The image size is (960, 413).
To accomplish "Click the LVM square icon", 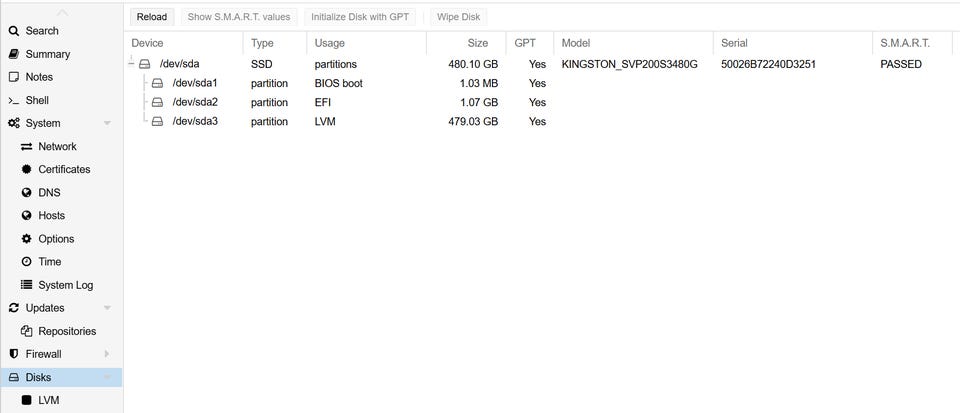I will (x=26, y=401).
